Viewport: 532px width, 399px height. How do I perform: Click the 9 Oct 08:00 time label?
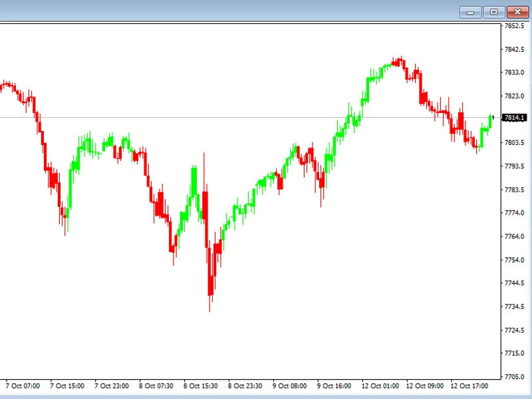pos(289,386)
